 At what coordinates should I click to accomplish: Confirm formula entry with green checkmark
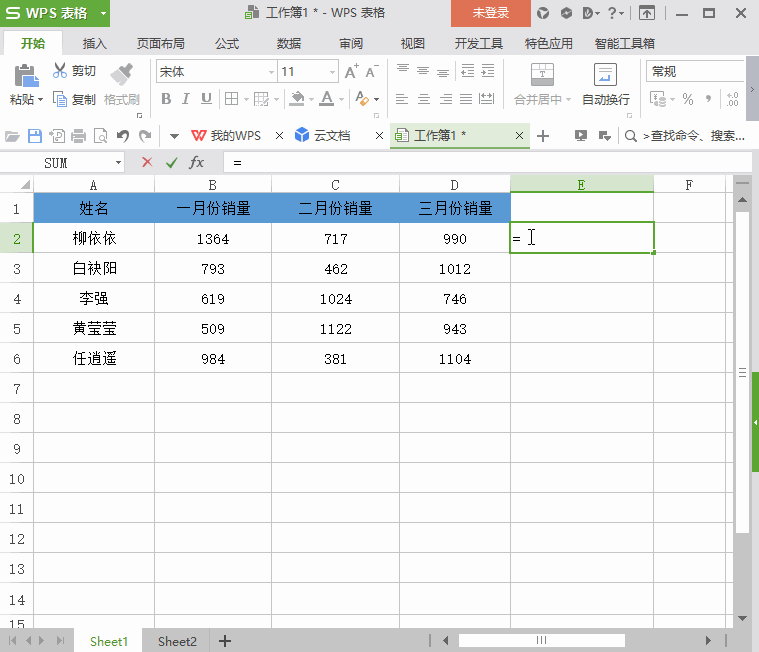171,163
